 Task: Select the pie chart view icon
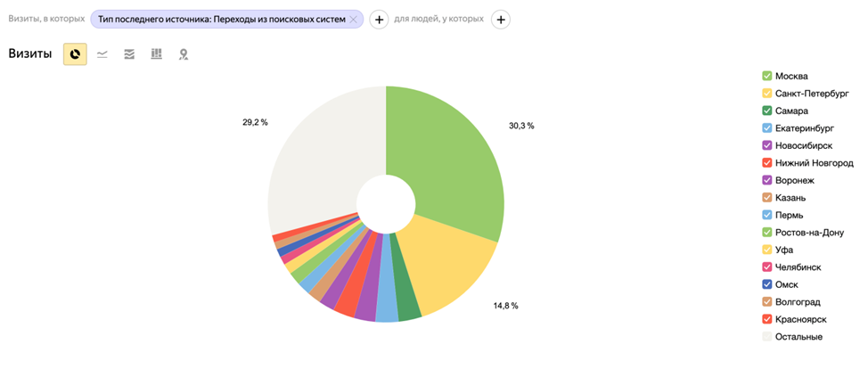point(75,54)
